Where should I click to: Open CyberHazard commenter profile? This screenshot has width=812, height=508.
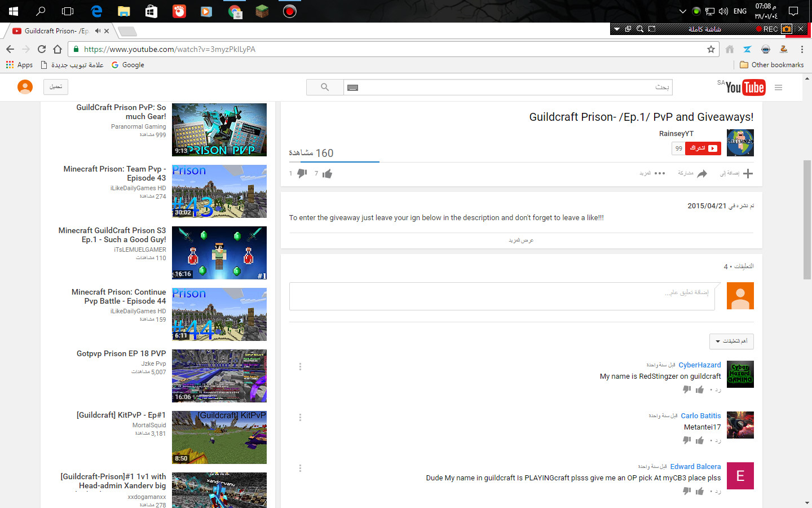tap(700, 365)
